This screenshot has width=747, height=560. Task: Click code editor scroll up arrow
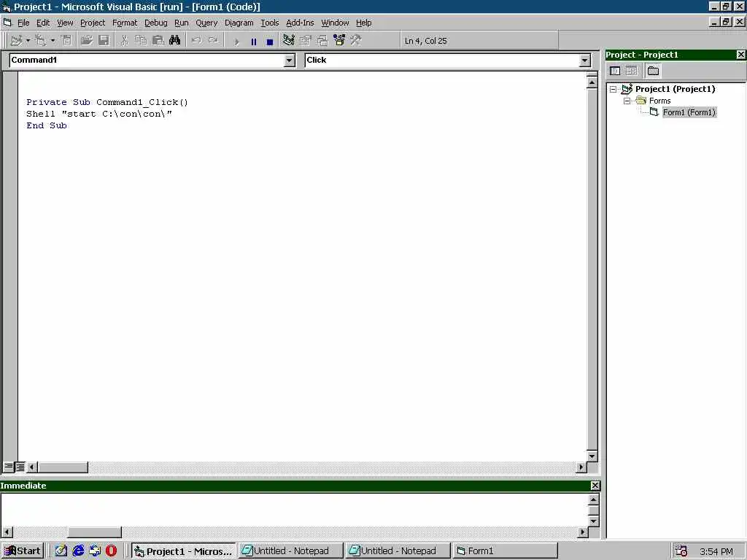[592, 82]
